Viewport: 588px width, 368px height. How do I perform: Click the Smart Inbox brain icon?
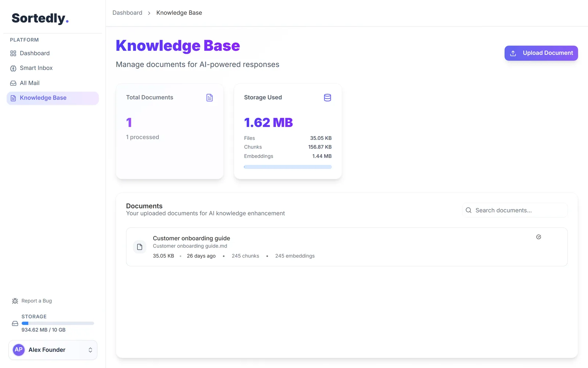pyautogui.click(x=13, y=68)
